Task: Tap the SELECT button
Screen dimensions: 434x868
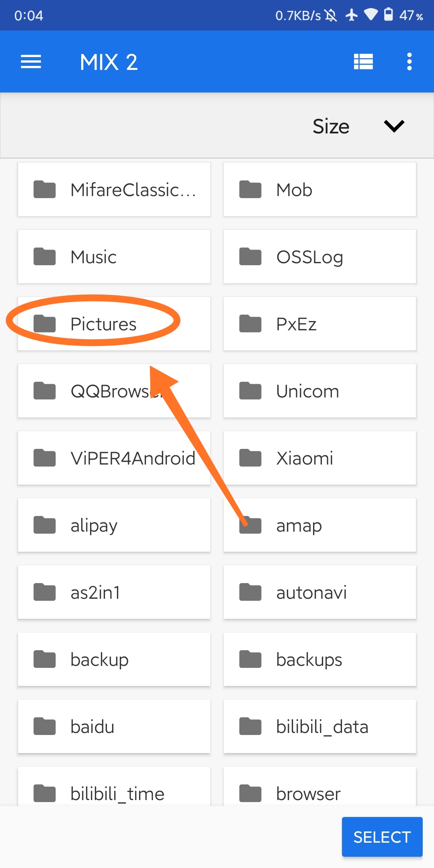Action: coord(382,837)
